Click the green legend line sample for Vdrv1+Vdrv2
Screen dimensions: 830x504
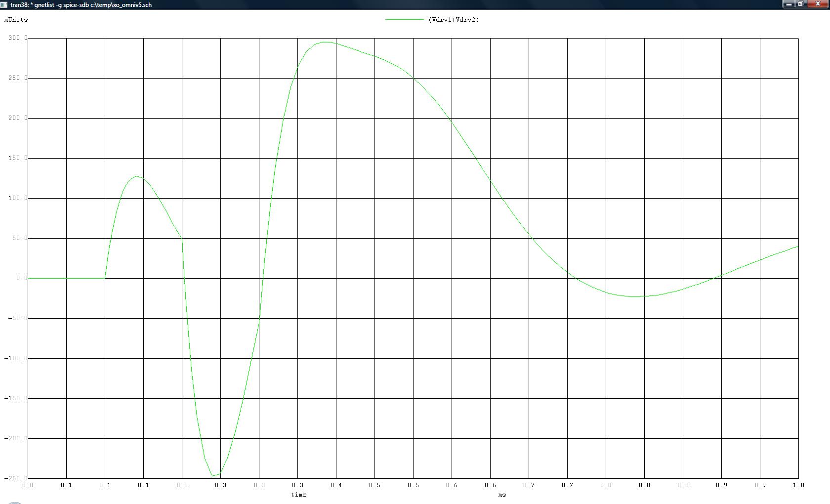404,19
